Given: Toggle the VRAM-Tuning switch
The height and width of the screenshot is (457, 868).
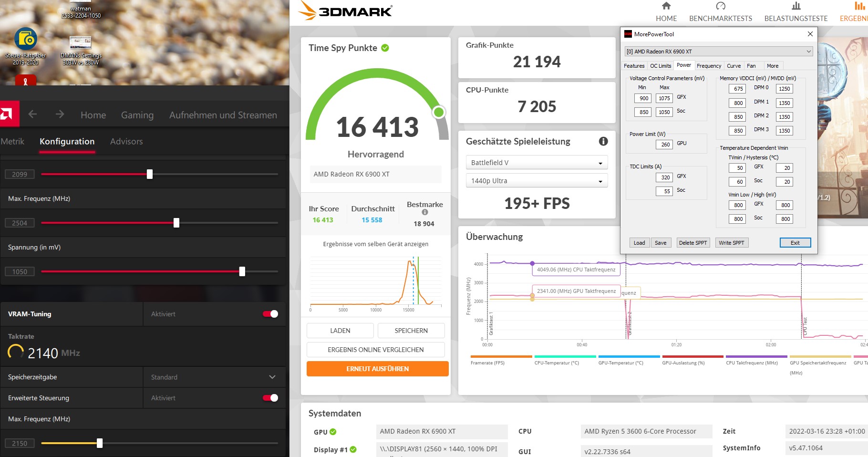Looking at the screenshot, I should (270, 314).
